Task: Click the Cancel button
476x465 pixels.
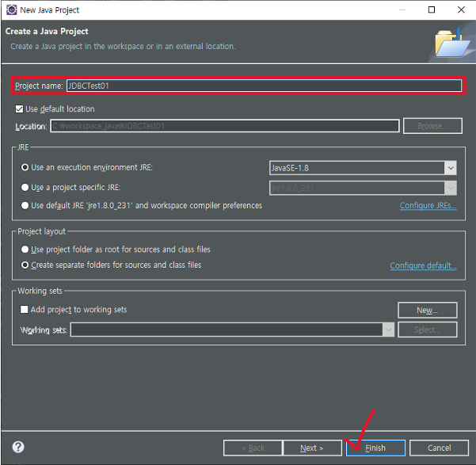Action: [439, 448]
